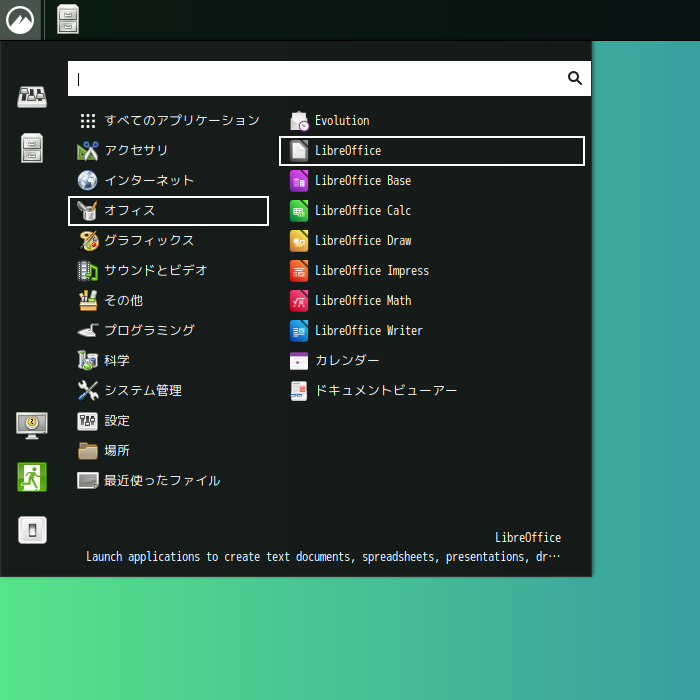Image resolution: width=700 pixels, height=700 pixels.
Task: Open the インターネット category
Action: [148, 181]
